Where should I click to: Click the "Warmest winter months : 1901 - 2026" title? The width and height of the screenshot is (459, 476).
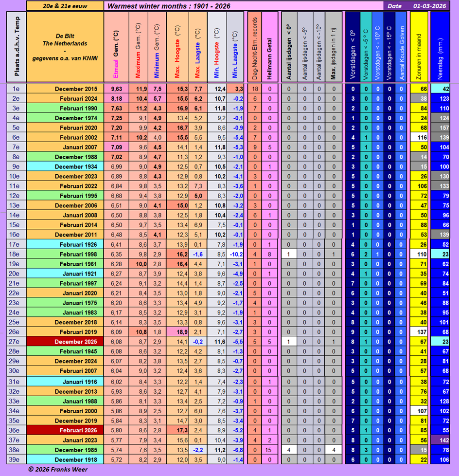pyautogui.click(x=169, y=6)
